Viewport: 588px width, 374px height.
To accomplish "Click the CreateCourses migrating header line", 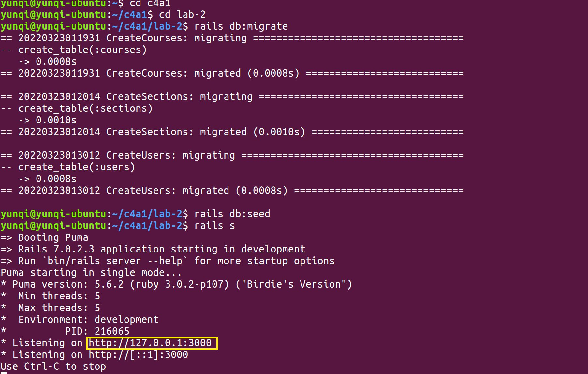I will (x=130, y=38).
